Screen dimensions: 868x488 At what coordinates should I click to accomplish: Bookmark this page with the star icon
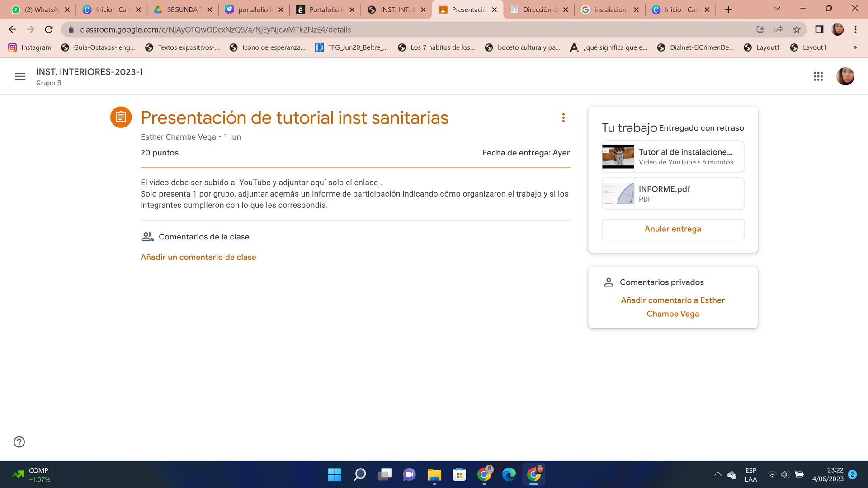[x=797, y=29]
